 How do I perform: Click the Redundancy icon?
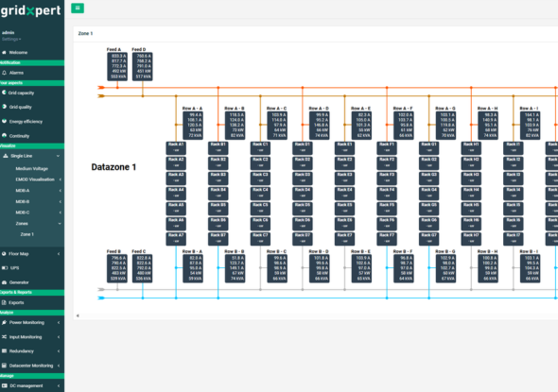5,350
